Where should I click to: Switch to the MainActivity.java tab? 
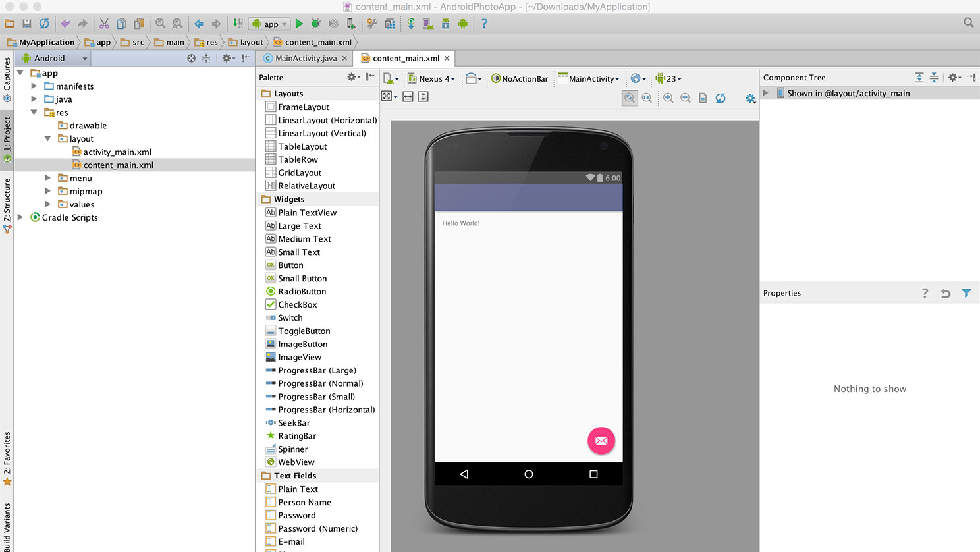pyautogui.click(x=306, y=58)
